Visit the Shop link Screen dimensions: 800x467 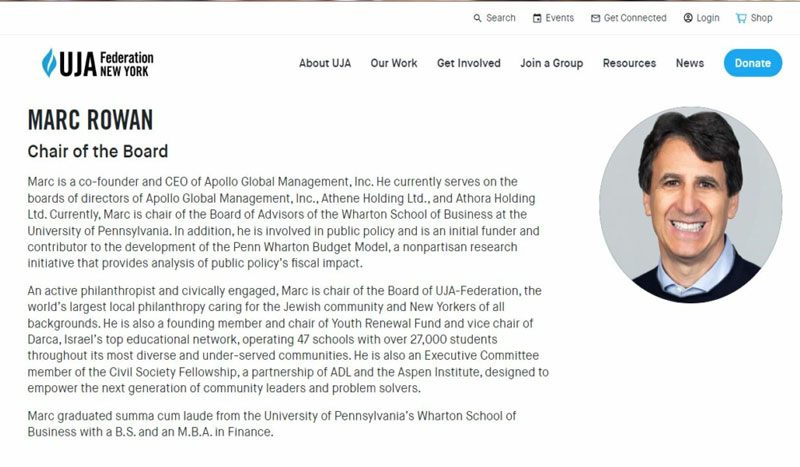coord(762,18)
